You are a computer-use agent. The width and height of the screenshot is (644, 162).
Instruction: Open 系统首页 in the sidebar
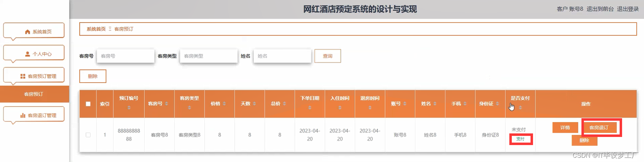(x=34, y=31)
